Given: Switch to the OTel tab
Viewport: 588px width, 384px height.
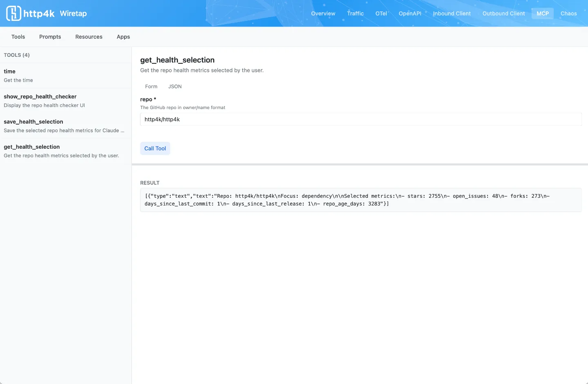Looking at the screenshot, I should pyautogui.click(x=381, y=13).
